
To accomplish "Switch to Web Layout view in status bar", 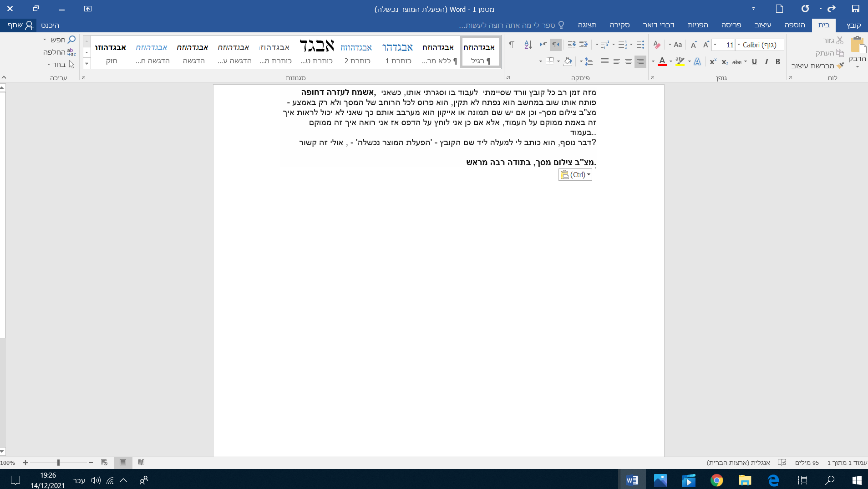I will tap(104, 463).
